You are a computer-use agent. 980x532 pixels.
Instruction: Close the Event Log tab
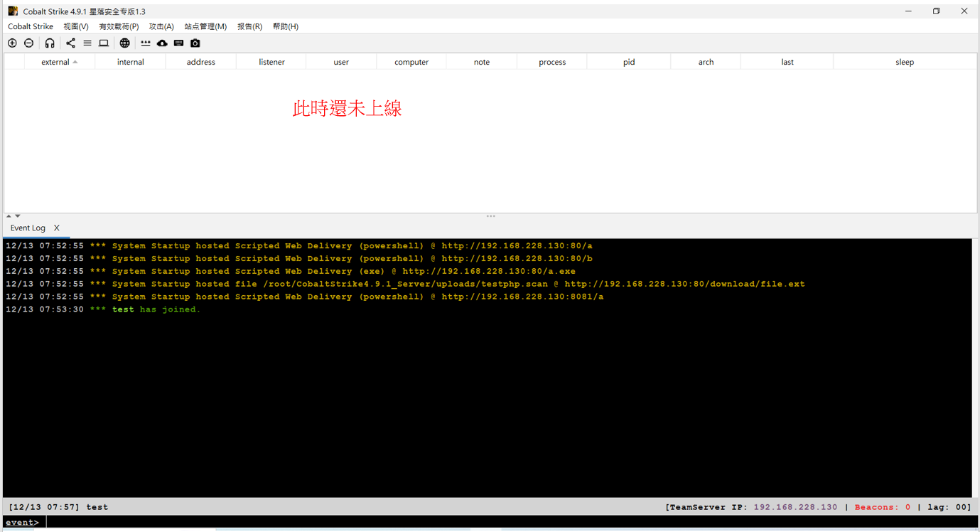tap(57, 228)
